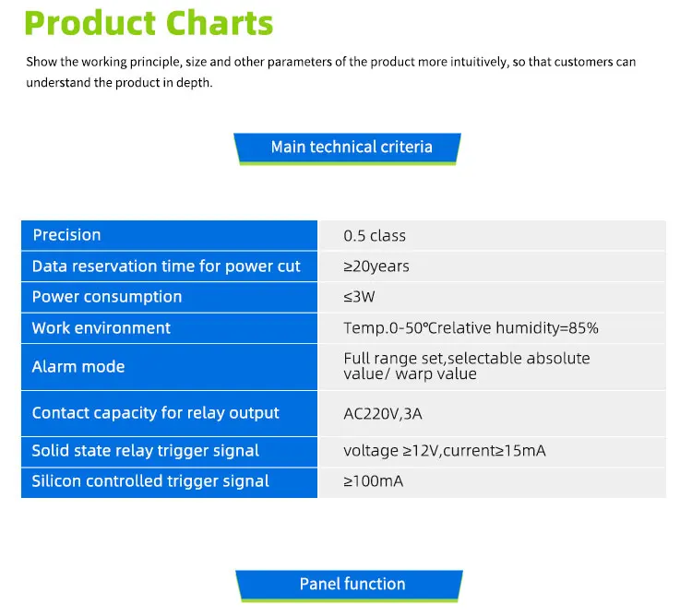Click the Temp.0-50℃ relative humidity value
The width and height of the screenshot is (692, 616).
coord(471,328)
